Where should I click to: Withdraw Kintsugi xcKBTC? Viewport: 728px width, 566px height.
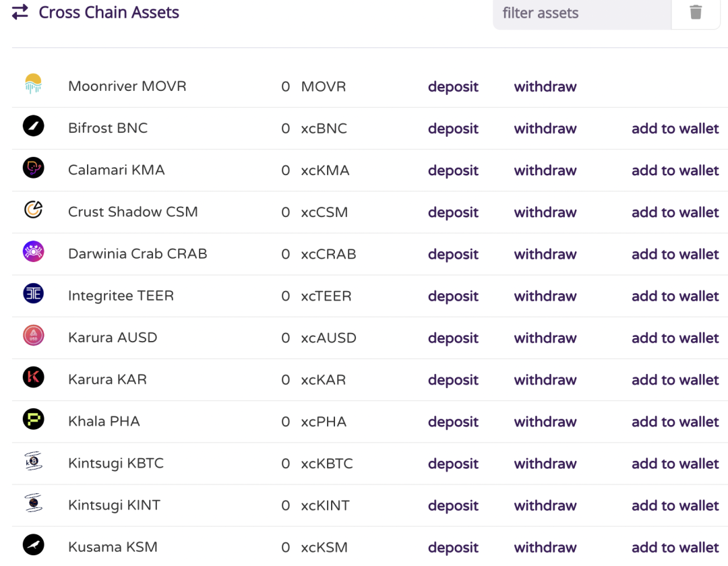pos(545,464)
